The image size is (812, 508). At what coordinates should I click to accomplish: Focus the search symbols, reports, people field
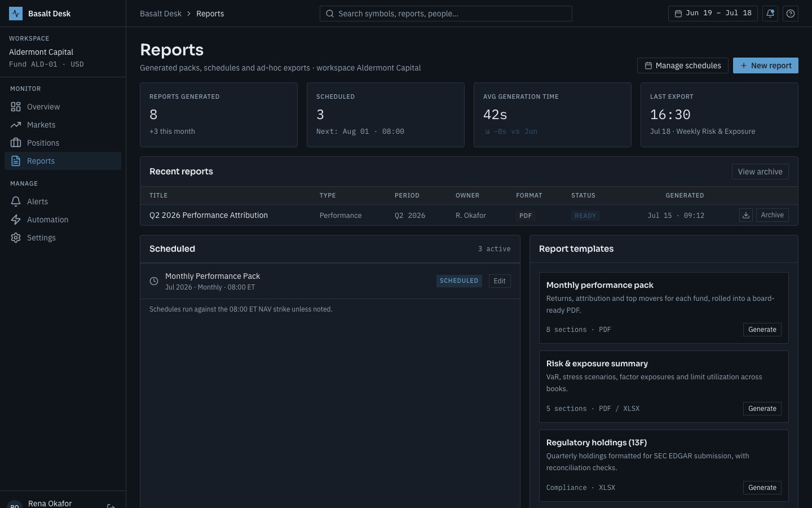pyautogui.click(x=446, y=14)
